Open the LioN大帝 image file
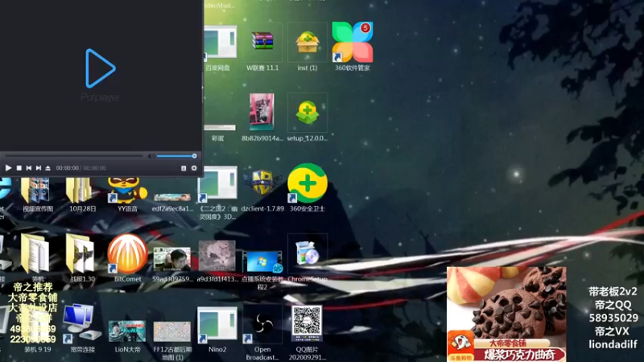 point(127,336)
